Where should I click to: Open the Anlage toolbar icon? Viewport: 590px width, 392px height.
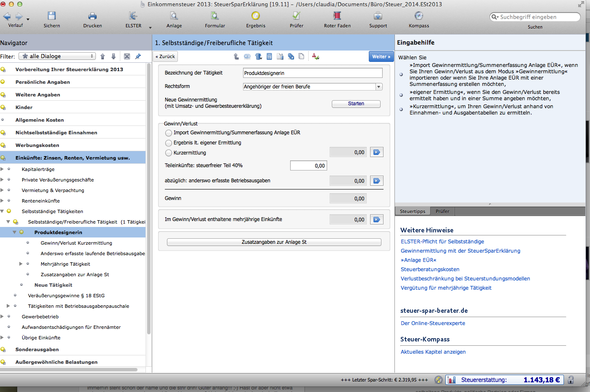coord(174,16)
